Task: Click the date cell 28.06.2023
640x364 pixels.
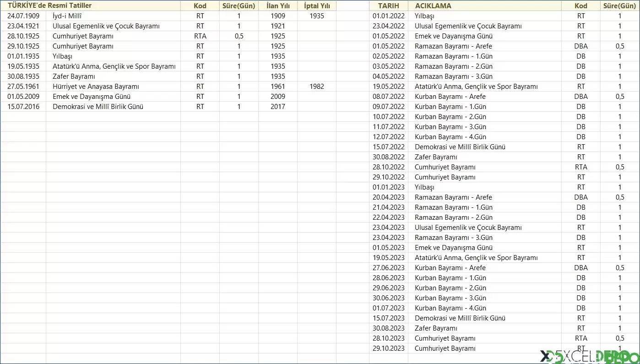Action: point(389,278)
